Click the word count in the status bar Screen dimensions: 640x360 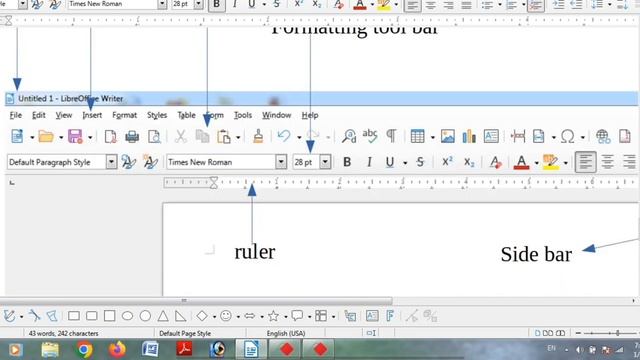[63, 333]
